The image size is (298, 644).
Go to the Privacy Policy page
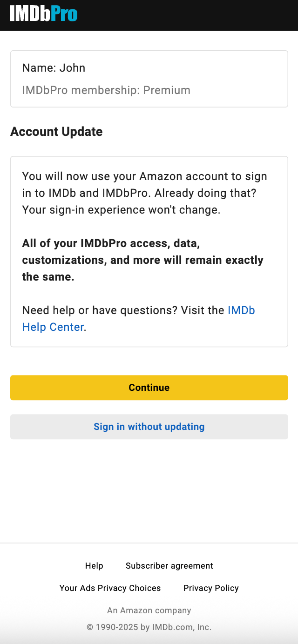(x=211, y=588)
